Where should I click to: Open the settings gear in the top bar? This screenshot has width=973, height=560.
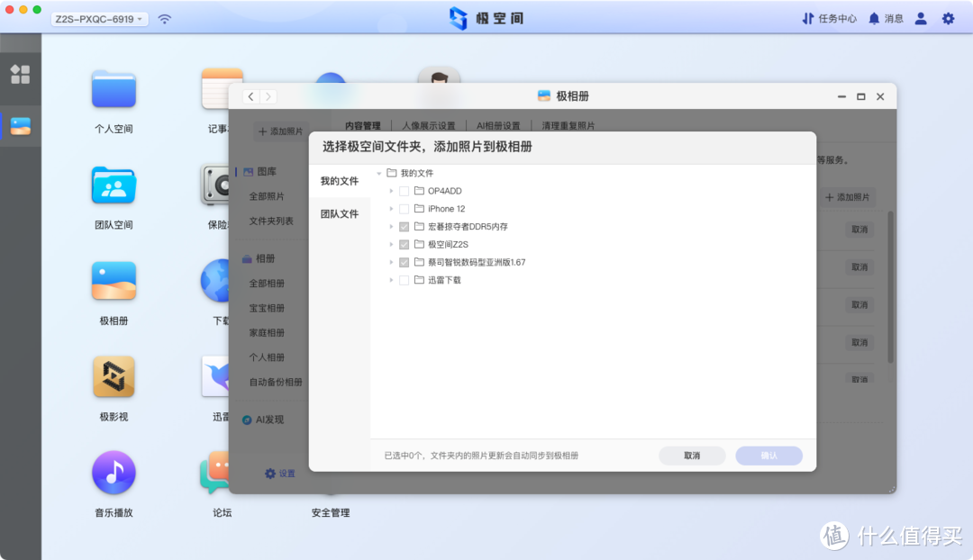coord(948,17)
